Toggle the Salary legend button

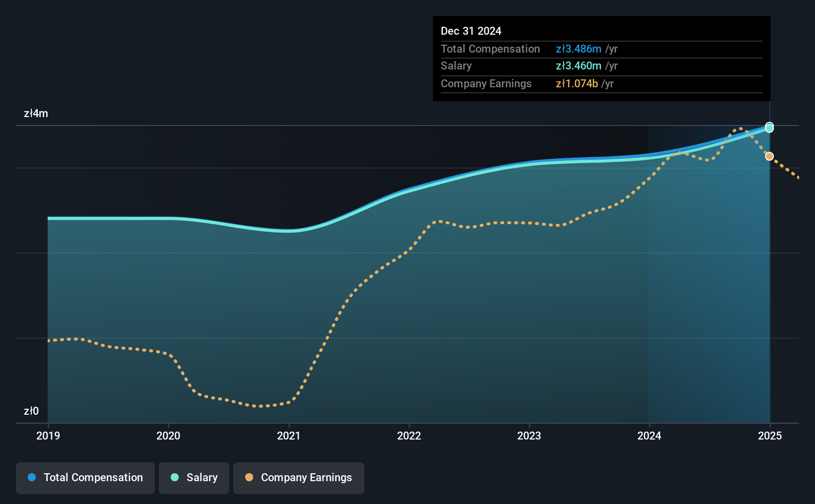pos(194,478)
